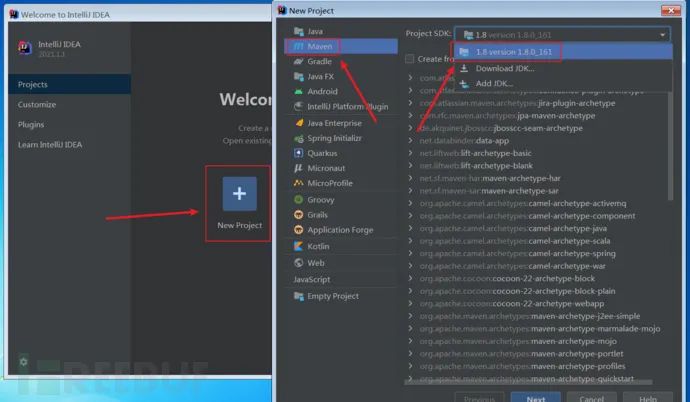The height and width of the screenshot is (402, 690).
Task: Close the New Project dialog
Action: click(x=671, y=10)
